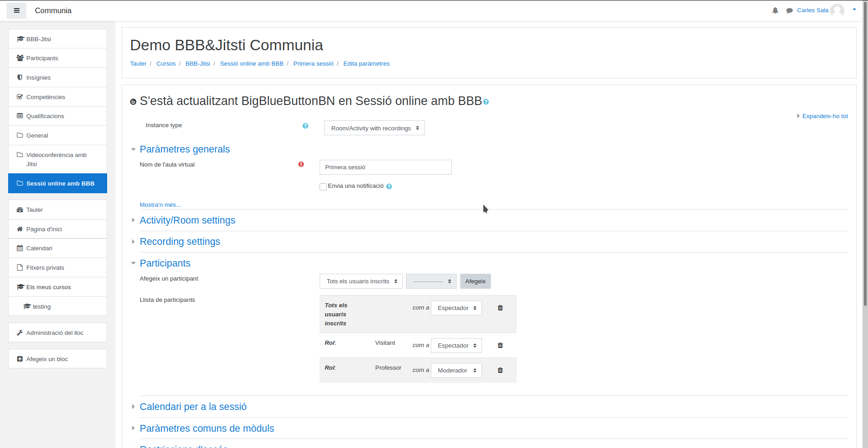868x448 pixels.
Task: Open the Tots els usuaris inscrits selector
Action: pos(361,281)
